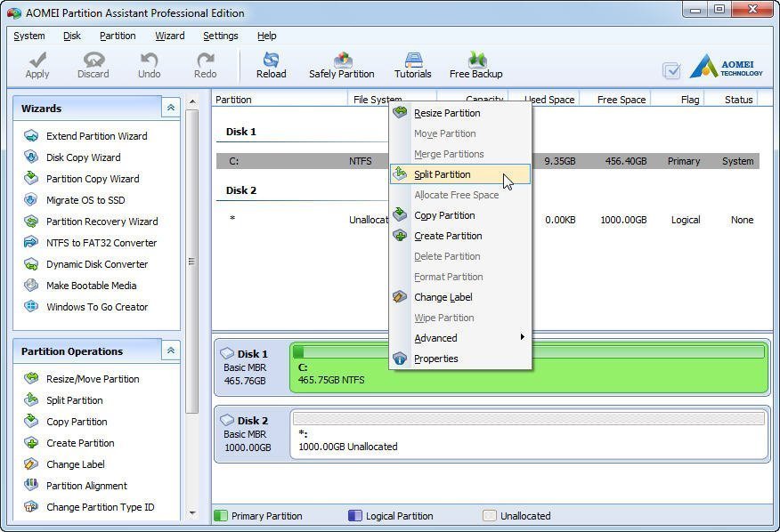
Task: Collapse the Wizards panel
Action: click(x=171, y=108)
